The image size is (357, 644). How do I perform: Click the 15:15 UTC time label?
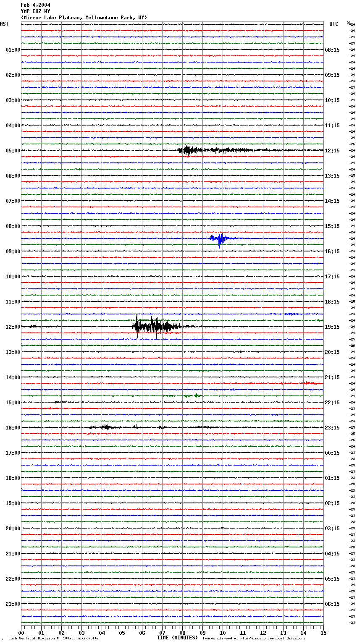pyautogui.click(x=332, y=226)
